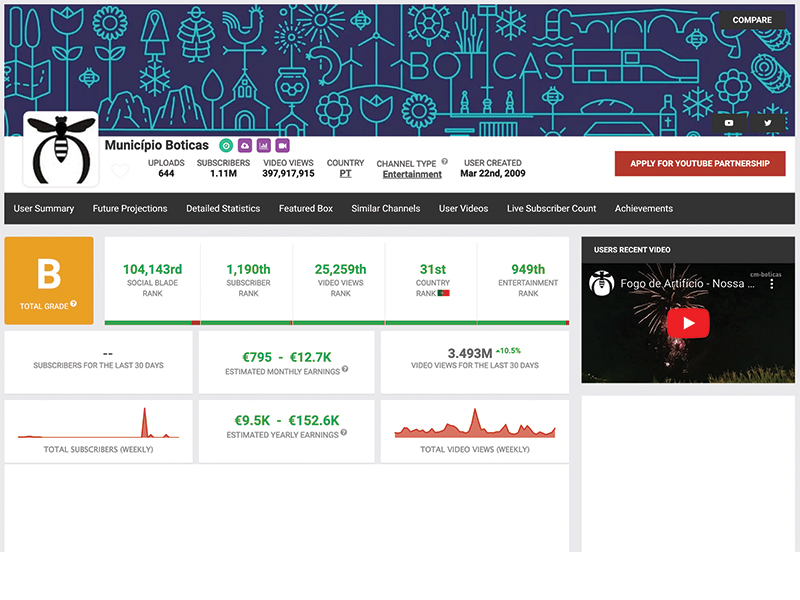Click the 397,917,915 video views count
This screenshot has height=600, width=800.
[x=288, y=173]
